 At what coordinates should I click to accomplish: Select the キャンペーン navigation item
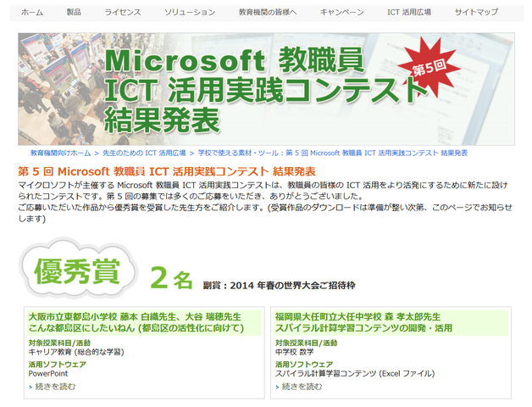point(341,12)
